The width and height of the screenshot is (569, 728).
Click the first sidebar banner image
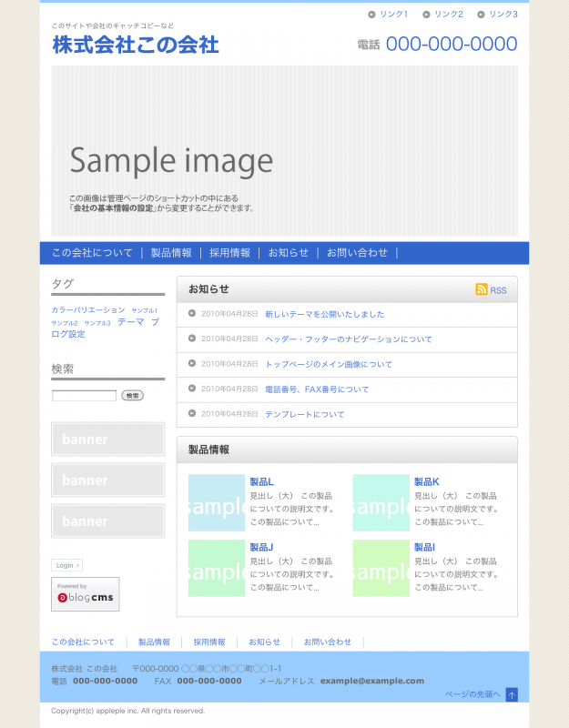(107, 439)
